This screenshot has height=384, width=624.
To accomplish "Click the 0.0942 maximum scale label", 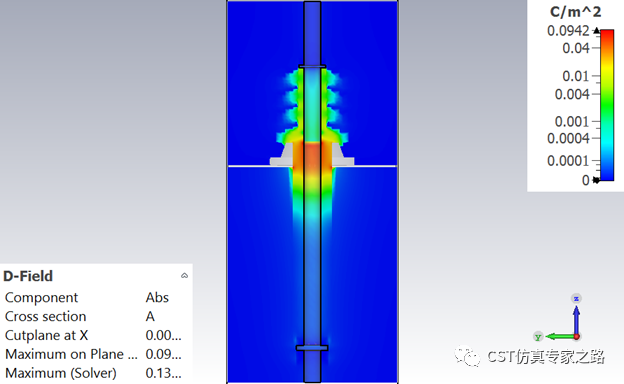I will pyautogui.click(x=568, y=31).
